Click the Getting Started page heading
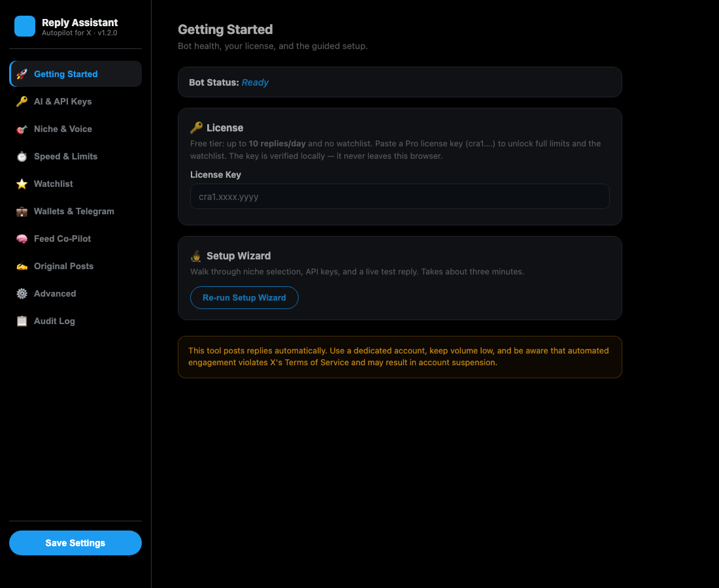This screenshot has height=588, width=719. 225,29
